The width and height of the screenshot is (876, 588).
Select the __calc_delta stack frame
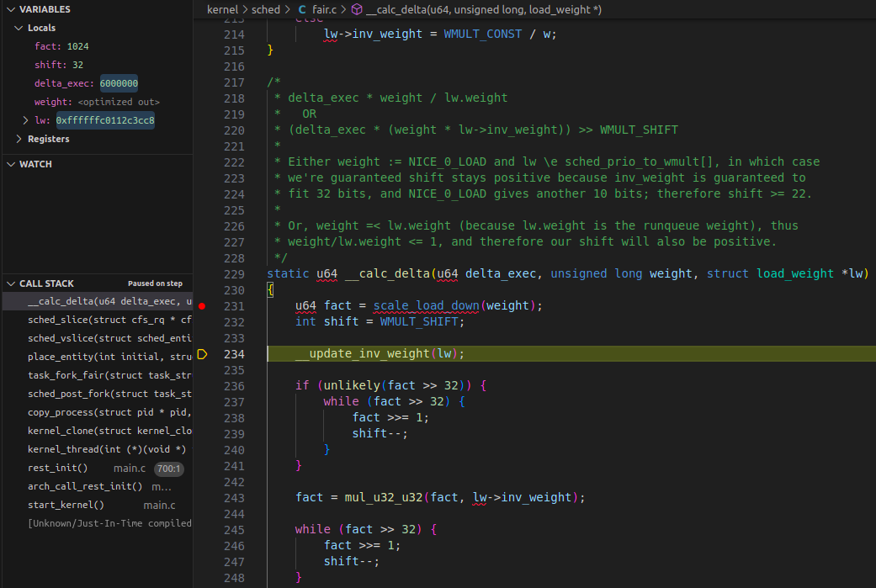(x=98, y=301)
